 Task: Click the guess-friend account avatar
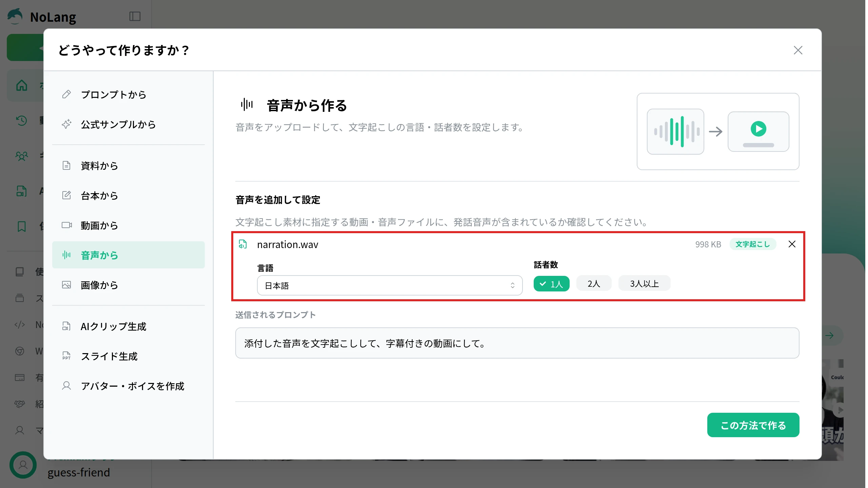point(23,465)
